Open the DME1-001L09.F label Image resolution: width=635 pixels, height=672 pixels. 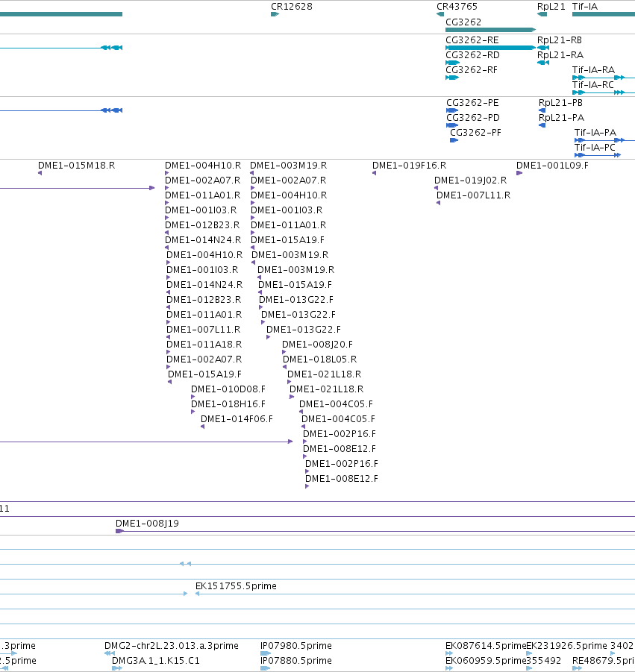point(552,166)
